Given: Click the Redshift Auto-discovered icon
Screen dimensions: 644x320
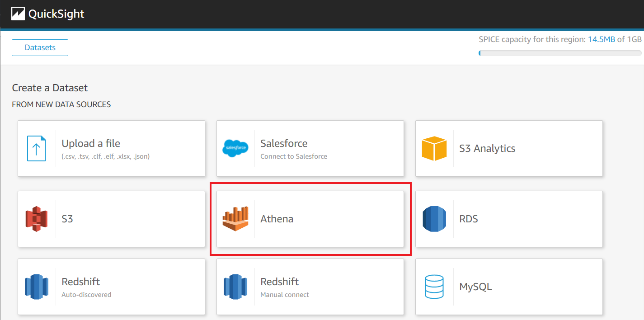Looking at the screenshot, I should tap(37, 287).
